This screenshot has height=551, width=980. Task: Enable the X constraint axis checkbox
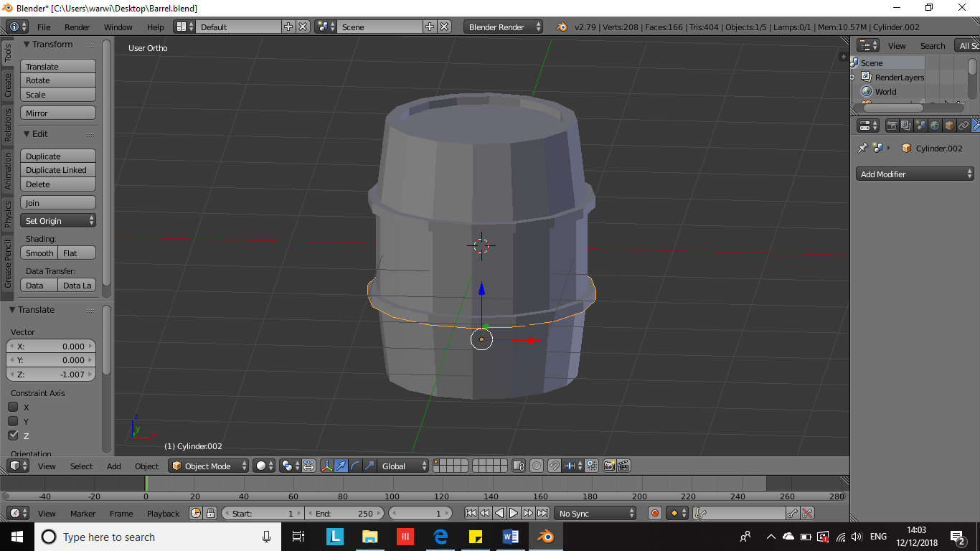pyautogui.click(x=13, y=407)
